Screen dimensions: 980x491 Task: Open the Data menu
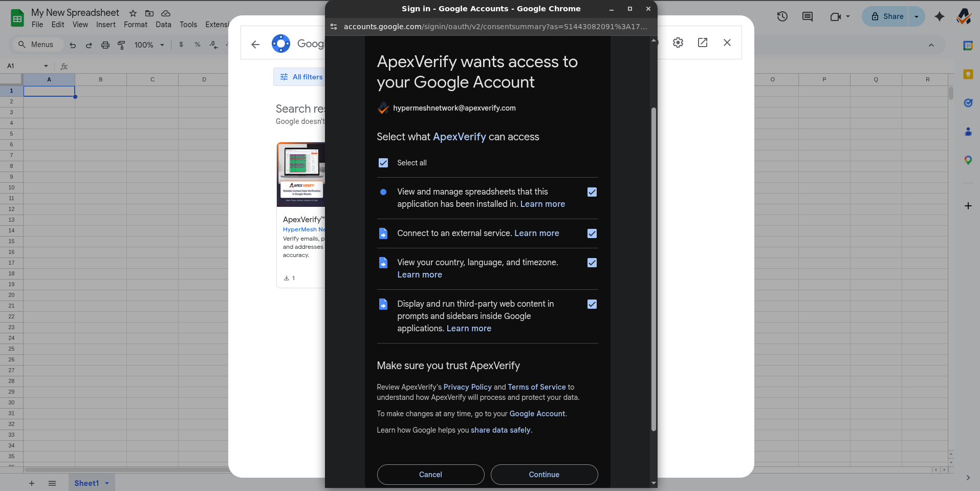pos(164,25)
